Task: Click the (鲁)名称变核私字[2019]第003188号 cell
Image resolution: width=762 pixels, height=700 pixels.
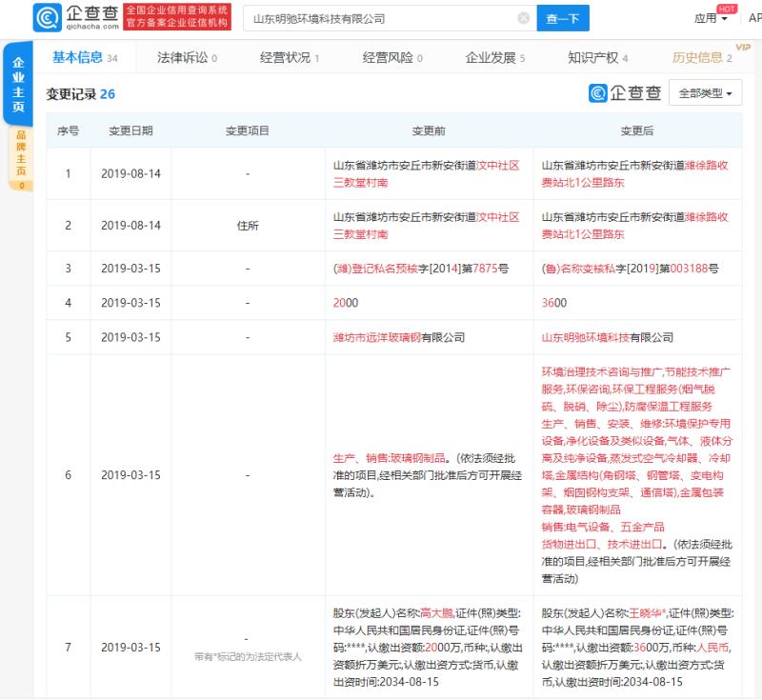Action: click(x=631, y=269)
